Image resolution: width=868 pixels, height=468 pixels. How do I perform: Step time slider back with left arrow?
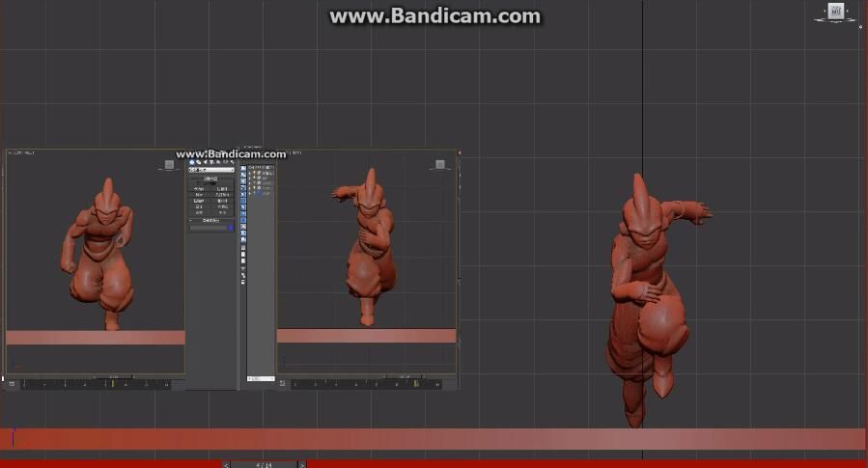pyautogui.click(x=226, y=465)
